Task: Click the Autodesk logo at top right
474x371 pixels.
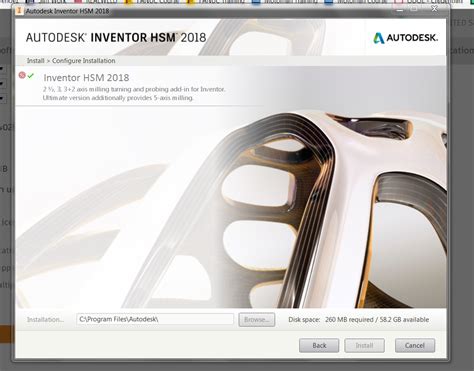Action: [x=405, y=38]
